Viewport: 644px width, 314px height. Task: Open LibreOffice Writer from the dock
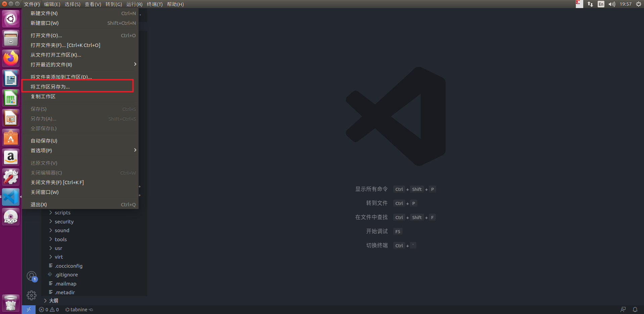click(x=11, y=78)
